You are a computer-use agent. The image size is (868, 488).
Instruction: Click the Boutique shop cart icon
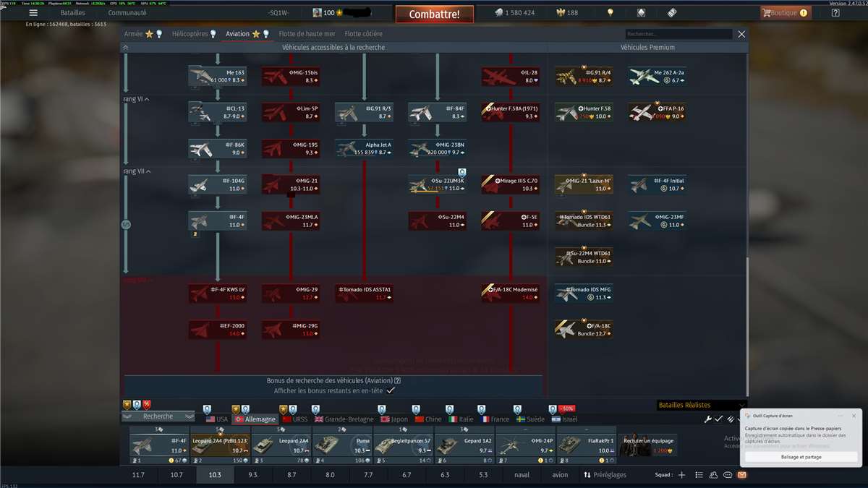[767, 13]
